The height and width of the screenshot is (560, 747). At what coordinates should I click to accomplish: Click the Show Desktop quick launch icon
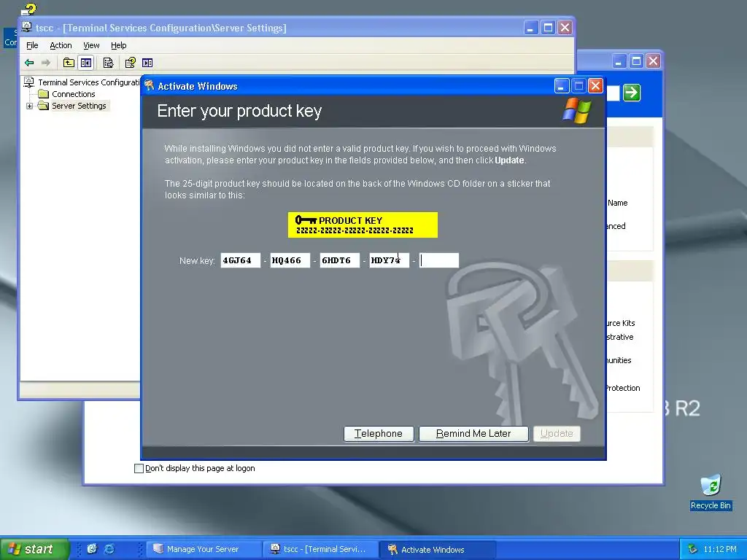pos(92,549)
